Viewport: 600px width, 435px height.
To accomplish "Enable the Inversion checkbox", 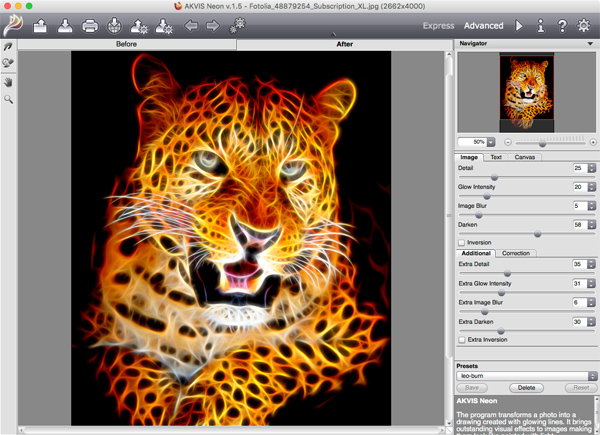I will tap(461, 243).
